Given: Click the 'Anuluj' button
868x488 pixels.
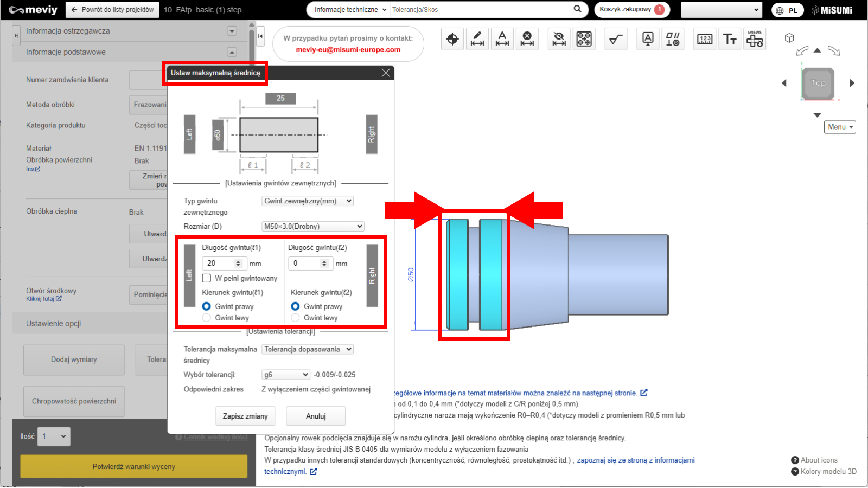Looking at the screenshot, I should (x=316, y=416).
